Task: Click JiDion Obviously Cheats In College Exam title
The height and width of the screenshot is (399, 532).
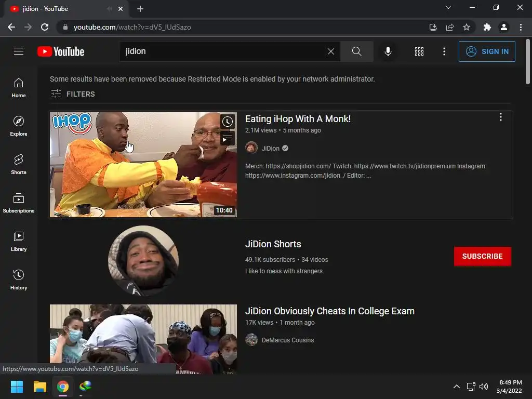Action: [x=330, y=311]
